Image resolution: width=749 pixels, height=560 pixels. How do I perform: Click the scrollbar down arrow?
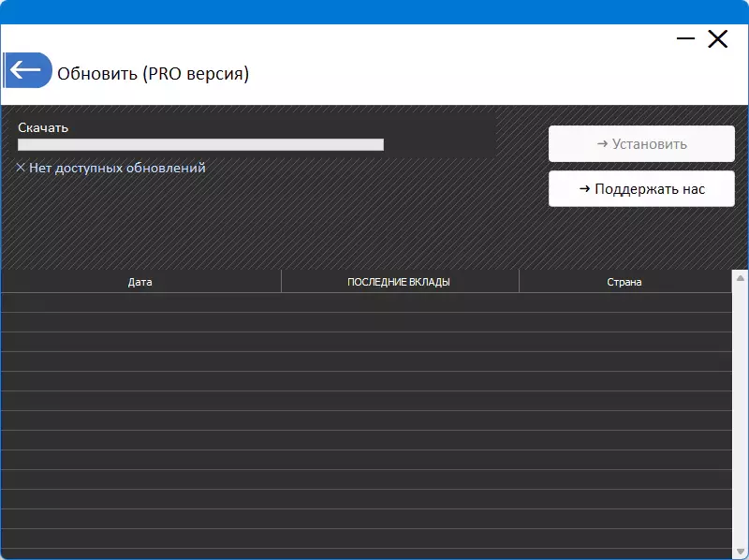tap(741, 552)
